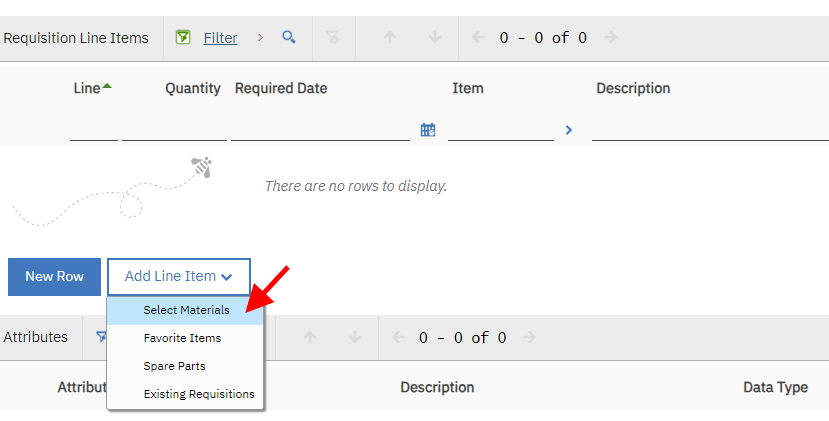
Task: Click the Quantity filter input field
Action: tap(174, 130)
